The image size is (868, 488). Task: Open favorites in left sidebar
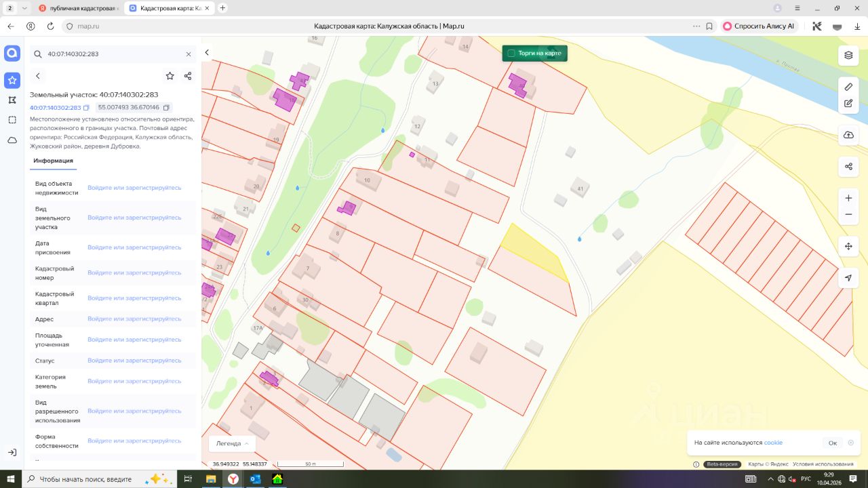tap(12, 81)
